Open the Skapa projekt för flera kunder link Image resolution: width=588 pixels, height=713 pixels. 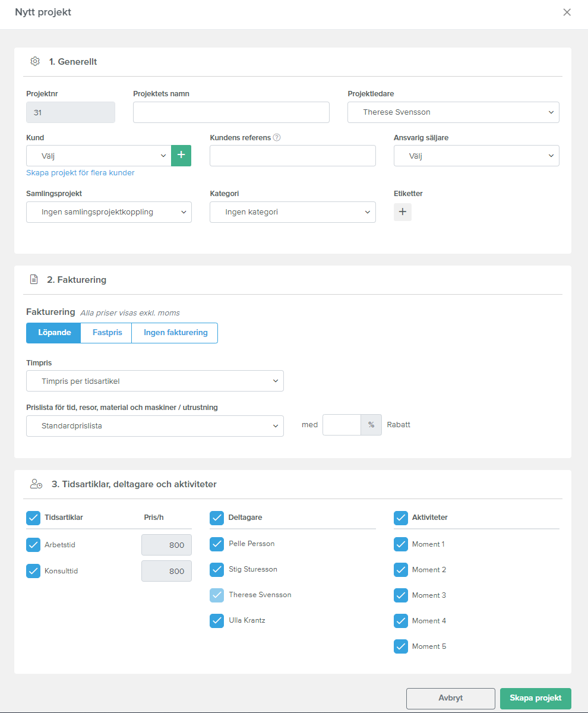[x=80, y=173]
